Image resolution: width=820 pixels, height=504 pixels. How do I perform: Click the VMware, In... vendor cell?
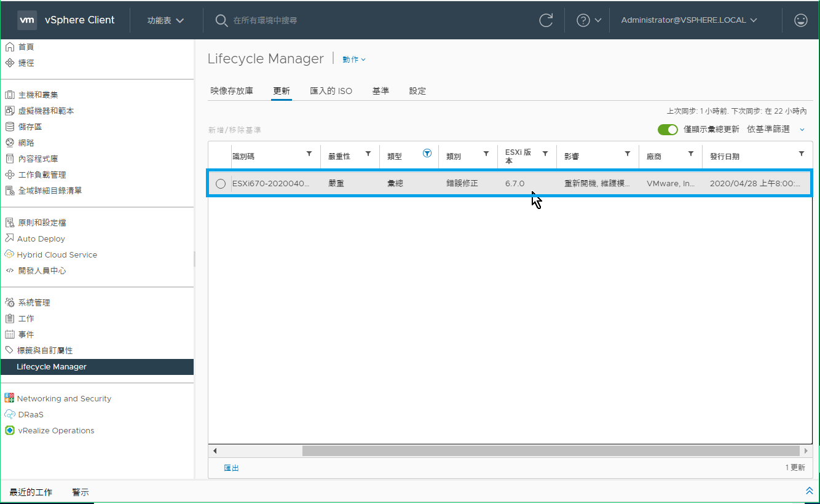(671, 184)
